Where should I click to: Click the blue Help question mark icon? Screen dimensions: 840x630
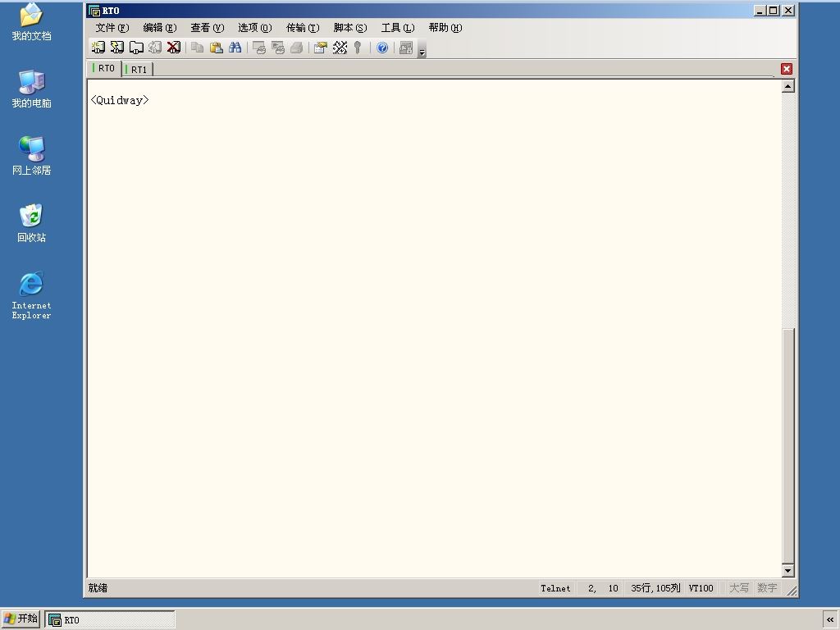coord(382,48)
